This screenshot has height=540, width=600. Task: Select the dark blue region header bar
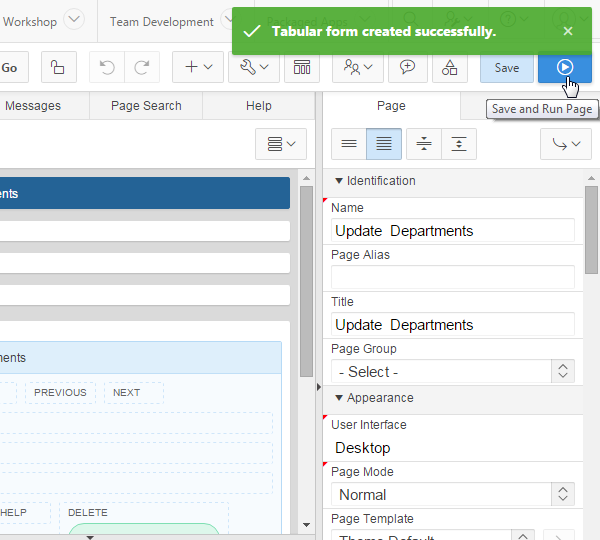(x=145, y=193)
